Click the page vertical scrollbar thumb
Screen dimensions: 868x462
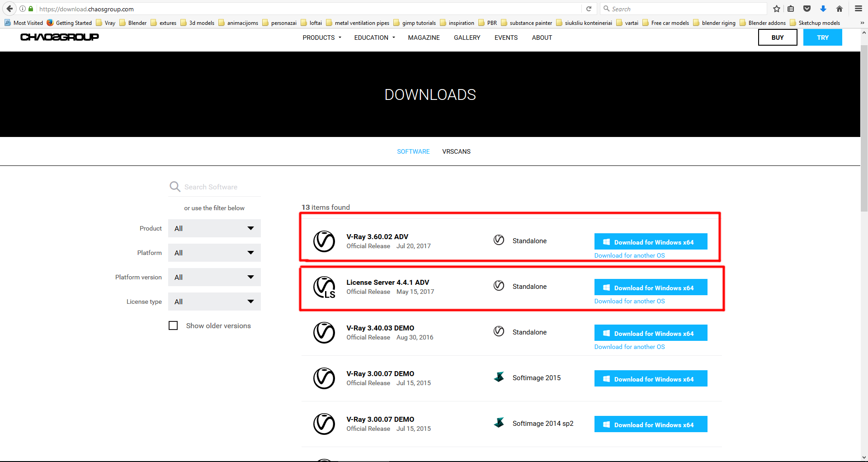coord(864,128)
